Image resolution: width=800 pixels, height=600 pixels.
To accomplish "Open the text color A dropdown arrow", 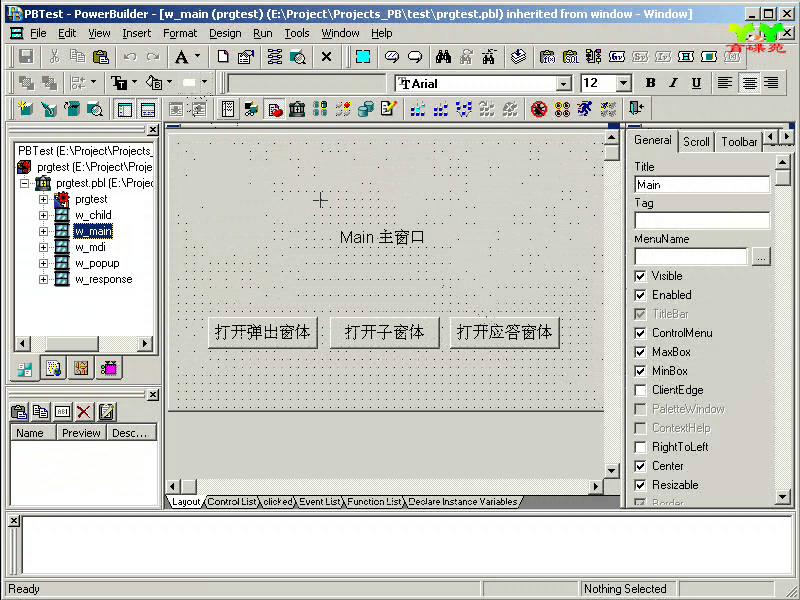I will click(197, 56).
